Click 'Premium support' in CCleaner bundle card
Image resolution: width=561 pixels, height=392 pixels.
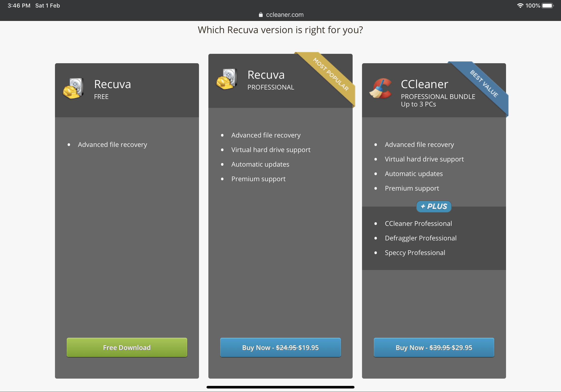coord(412,188)
